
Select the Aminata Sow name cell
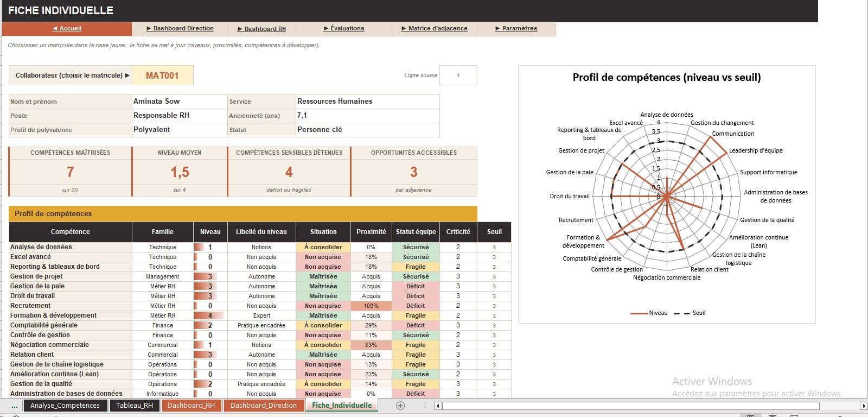[x=180, y=102]
